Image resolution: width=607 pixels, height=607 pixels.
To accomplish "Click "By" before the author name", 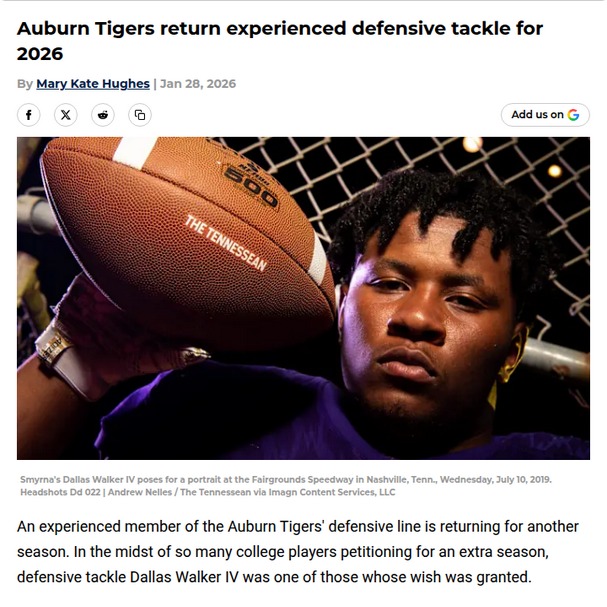I will [x=24, y=84].
